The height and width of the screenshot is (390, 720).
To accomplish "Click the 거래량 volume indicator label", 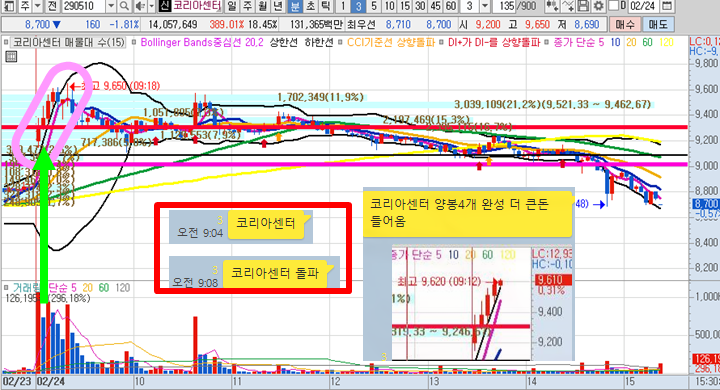I will [x=26, y=288].
